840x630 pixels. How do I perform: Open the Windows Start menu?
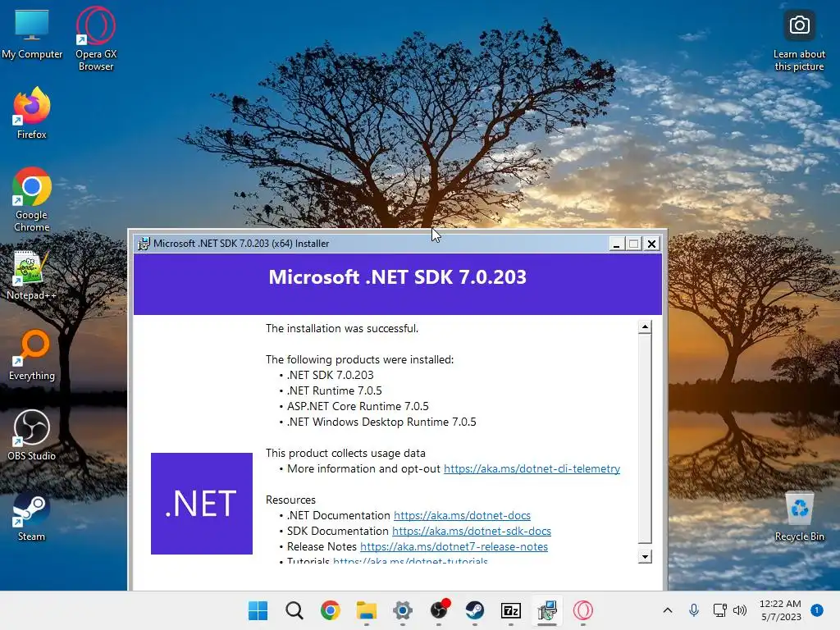(x=258, y=610)
